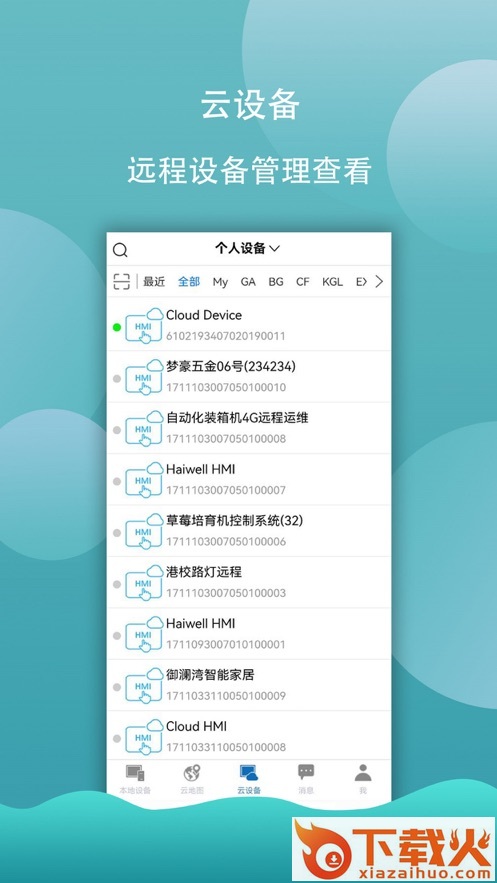This screenshot has height=883, width=497.
Task: Show more group tabs with right chevron
Action: tap(379, 282)
